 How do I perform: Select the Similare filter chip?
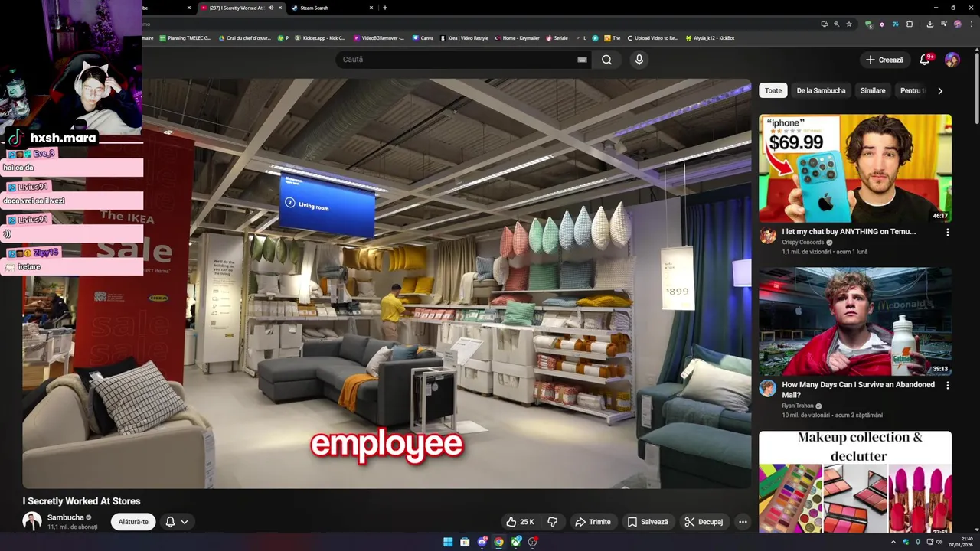click(x=873, y=90)
